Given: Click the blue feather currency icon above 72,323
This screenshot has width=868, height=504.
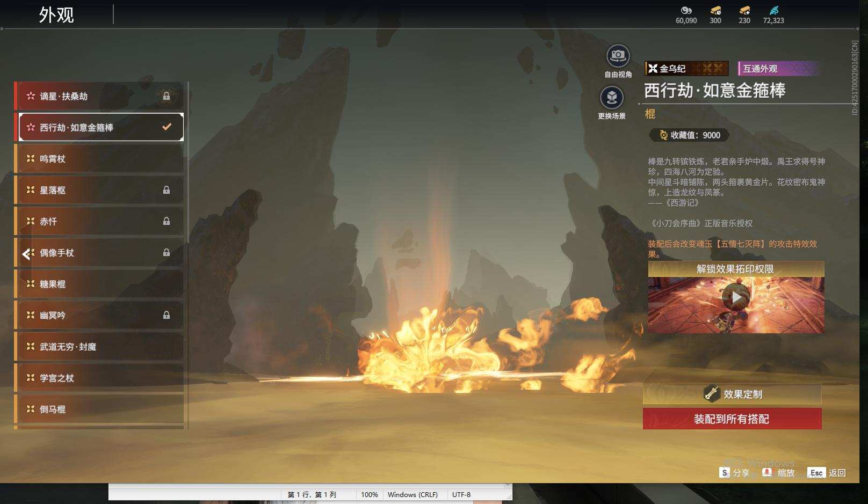Looking at the screenshot, I should (x=773, y=10).
